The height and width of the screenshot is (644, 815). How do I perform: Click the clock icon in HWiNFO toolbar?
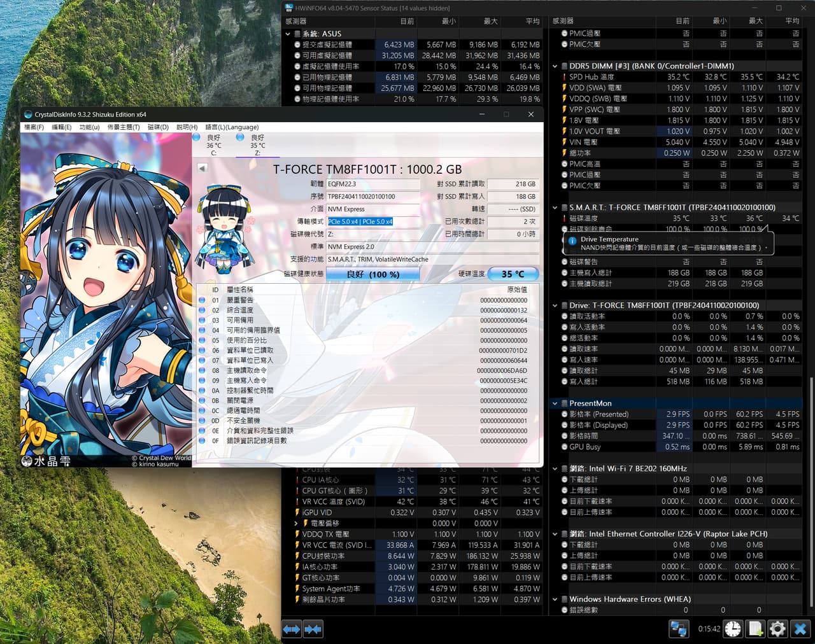point(733,629)
